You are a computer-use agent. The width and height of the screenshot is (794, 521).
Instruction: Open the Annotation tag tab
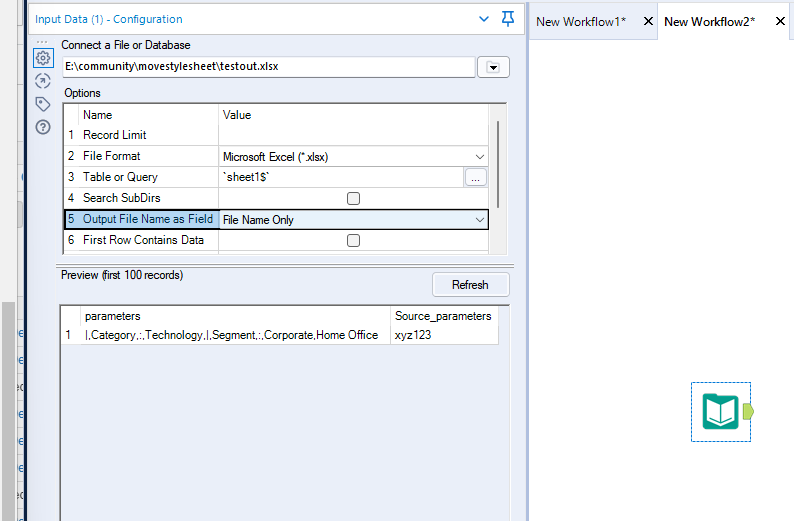click(x=42, y=104)
